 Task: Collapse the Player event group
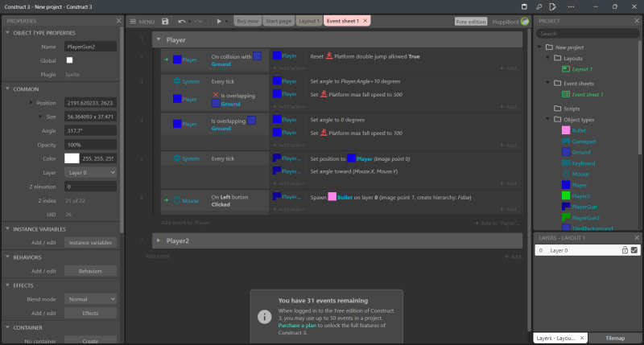(159, 39)
